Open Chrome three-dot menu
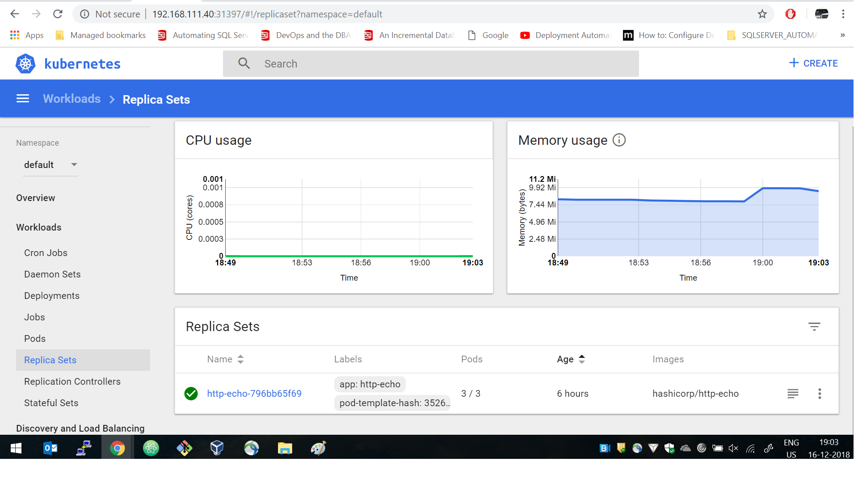 (x=843, y=14)
